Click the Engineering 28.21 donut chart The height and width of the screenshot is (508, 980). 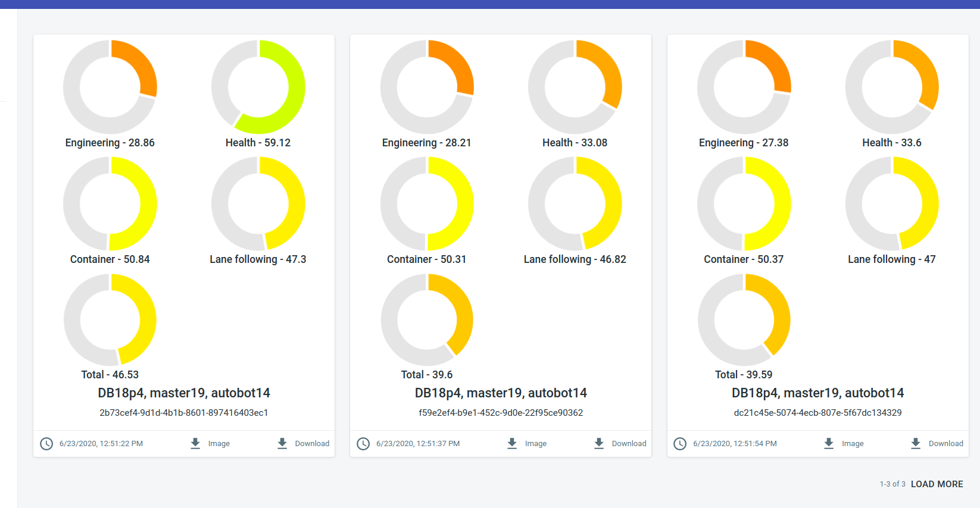[427, 87]
